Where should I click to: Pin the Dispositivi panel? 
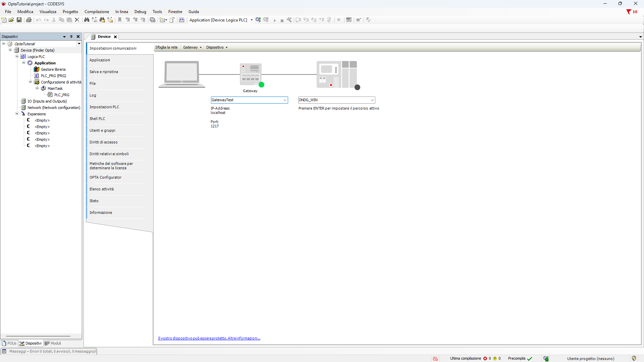(x=71, y=37)
